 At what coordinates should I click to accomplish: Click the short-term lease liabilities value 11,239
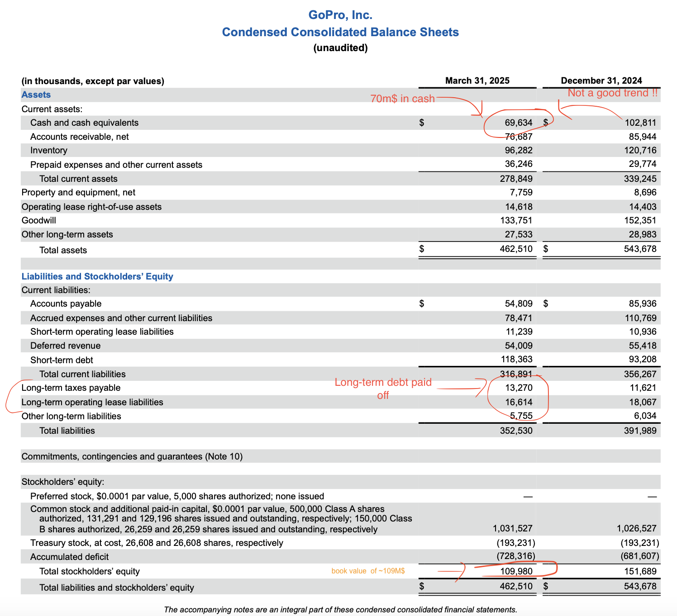coord(519,332)
